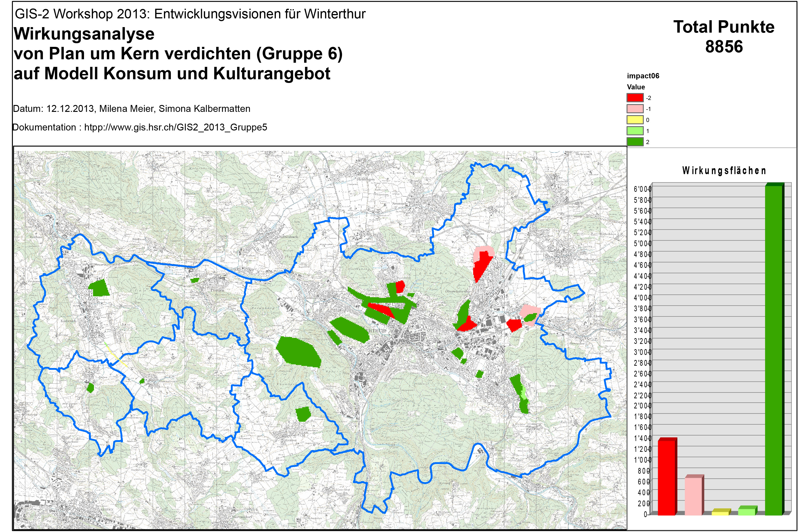Click the Wirkungsanalyse heading text
806x532 pixels.
coord(84,34)
